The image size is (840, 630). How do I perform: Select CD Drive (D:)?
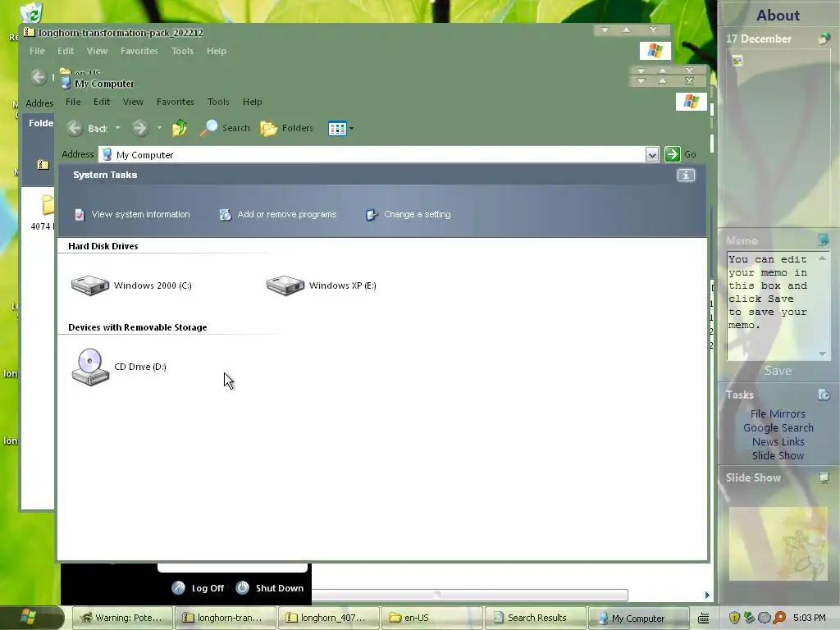pos(119,367)
